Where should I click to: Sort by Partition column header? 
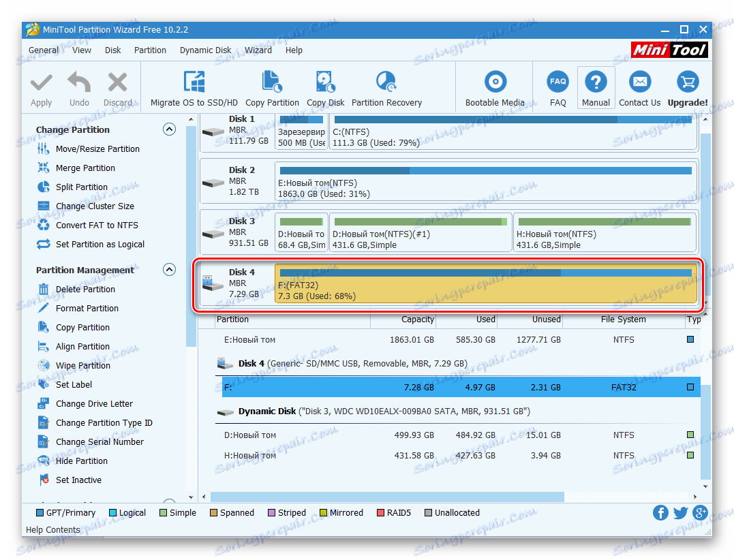(x=292, y=320)
